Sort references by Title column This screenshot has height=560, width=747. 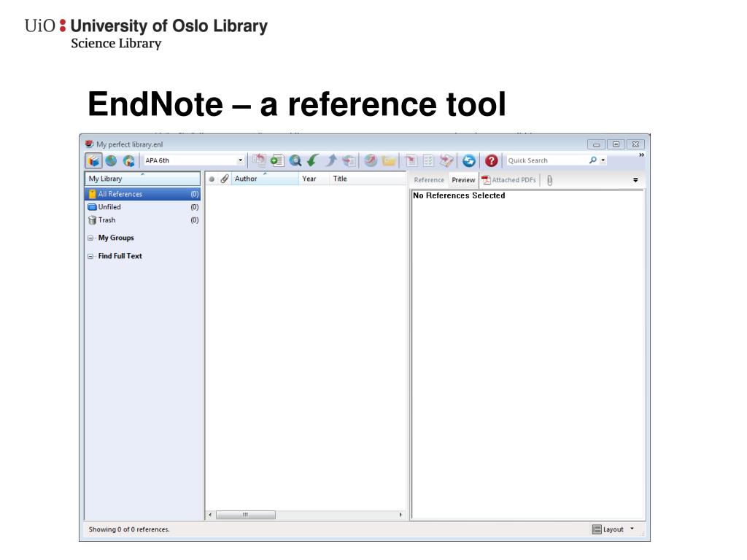pos(368,179)
